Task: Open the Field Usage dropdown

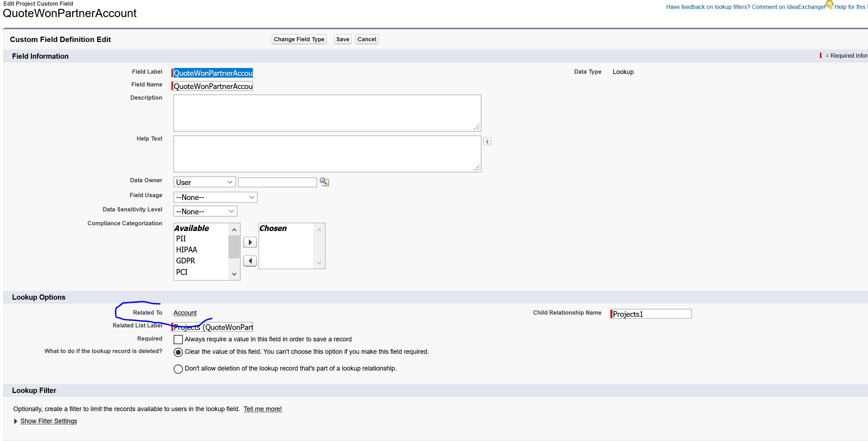Action: click(x=215, y=197)
